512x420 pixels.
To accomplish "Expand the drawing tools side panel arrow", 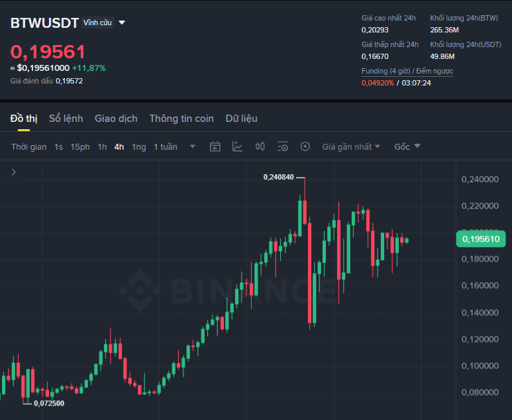I will pyautogui.click(x=14, y=172).
